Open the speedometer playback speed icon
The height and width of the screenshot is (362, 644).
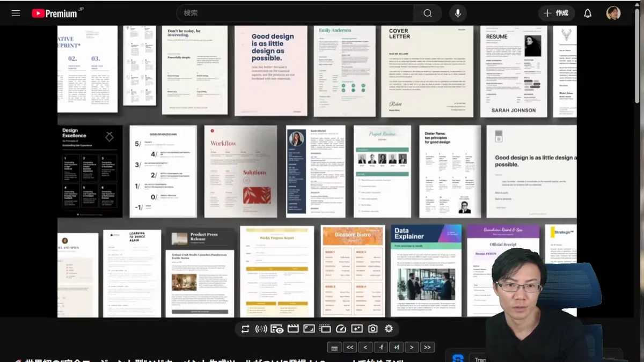(341, 329)
